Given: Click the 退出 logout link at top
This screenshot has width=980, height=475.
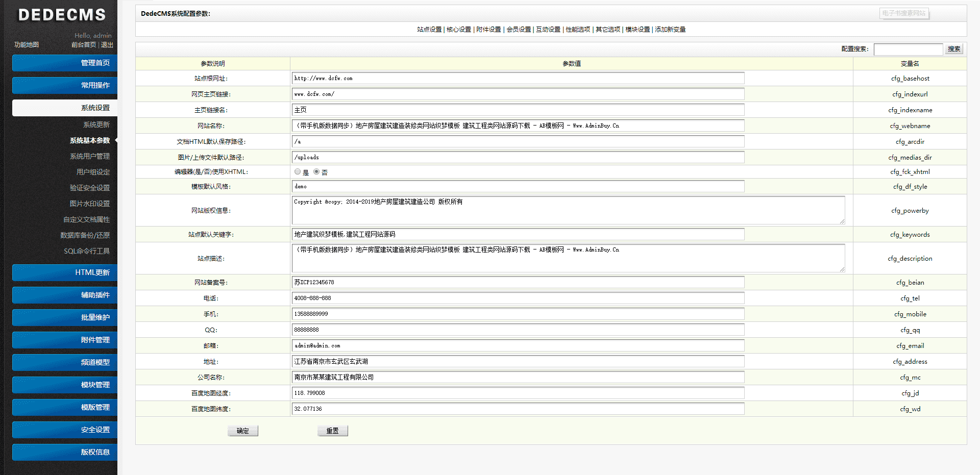Looking at the screenshot, I should pos(108,44).
